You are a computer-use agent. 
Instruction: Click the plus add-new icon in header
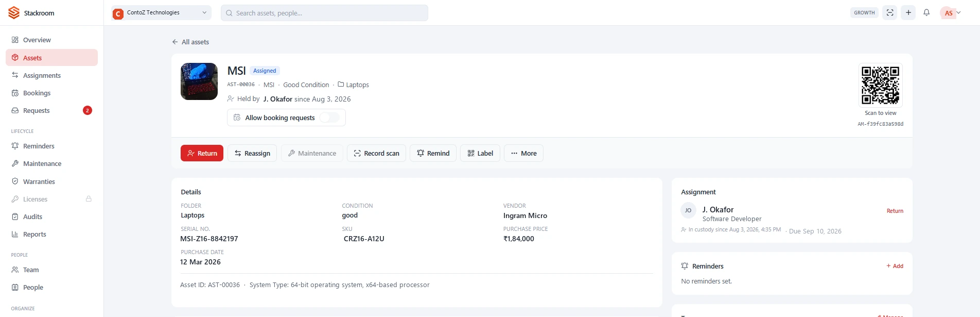click(908, 13)
